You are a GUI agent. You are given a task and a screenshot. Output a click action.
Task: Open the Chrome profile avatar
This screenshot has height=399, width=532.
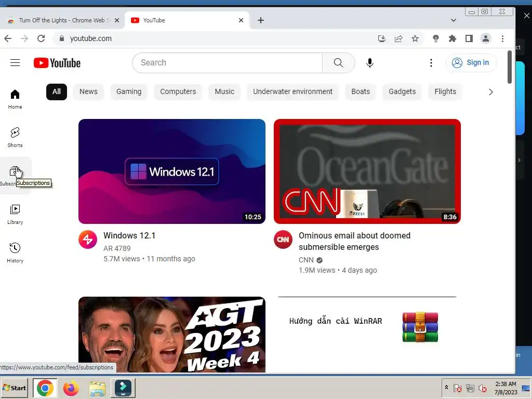[486, 38]
